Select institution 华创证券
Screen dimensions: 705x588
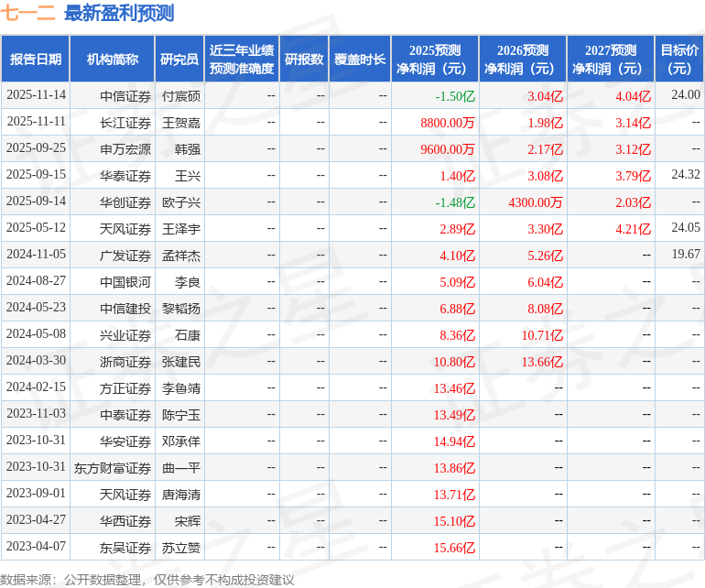(125, 202)
